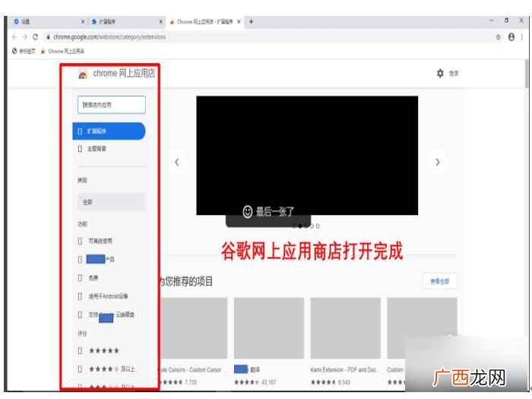The width and height of the screenshot is (532, 399).
Task: Open the web store settings gear
Action: click(x=440, y=73)
